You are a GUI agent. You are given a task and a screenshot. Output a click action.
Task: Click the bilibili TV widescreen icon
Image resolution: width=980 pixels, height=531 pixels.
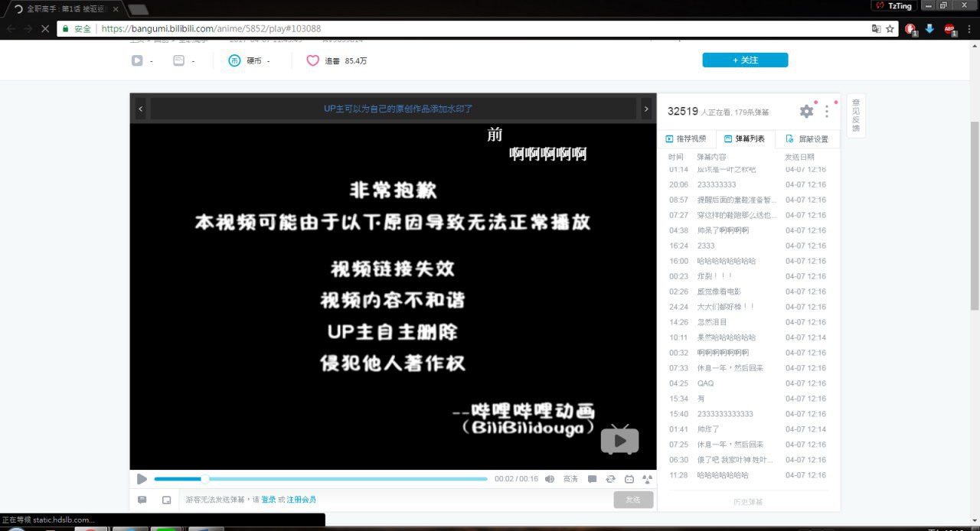point(629,479)
